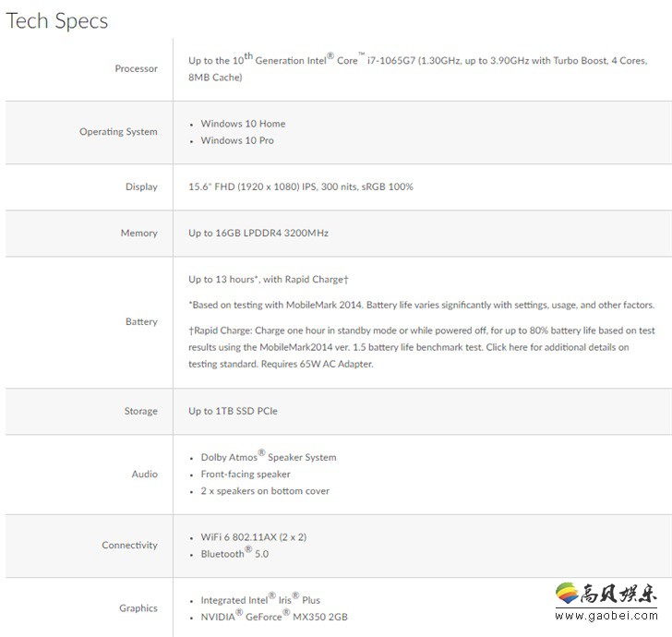Screen dimensions: 672x637
Task: Click the Tech Specs heading
Action: [x=56, y=21]
